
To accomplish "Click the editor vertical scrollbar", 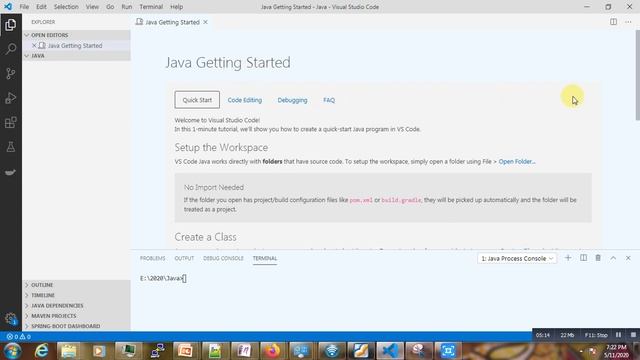I will [x=637, y=76].
